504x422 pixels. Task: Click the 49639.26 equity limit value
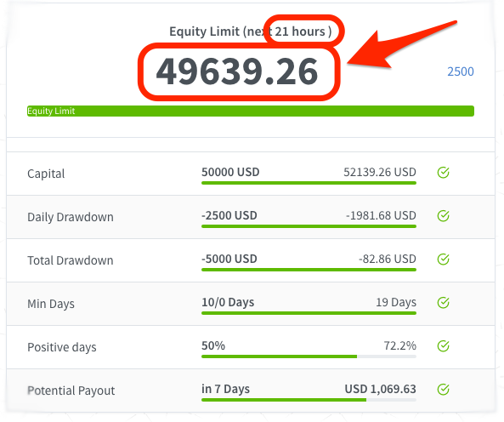pyautogui.click(x=237, y=71)
